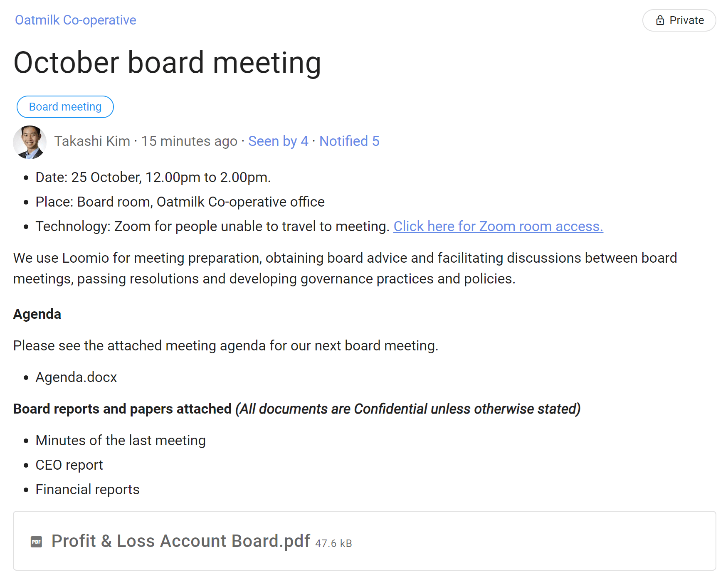Click the Takashi Kim author name
The height and width of the screenshot is (579, 728).
[92, 141]
